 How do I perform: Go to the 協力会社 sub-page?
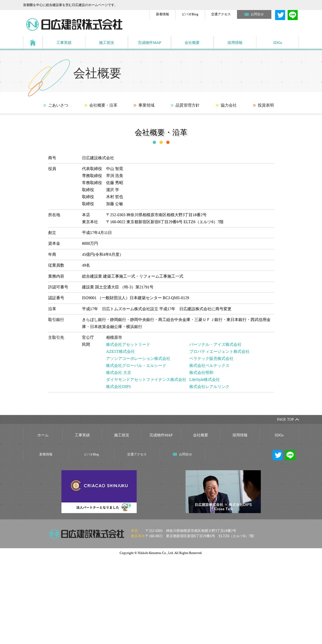[x=226, y=105]
